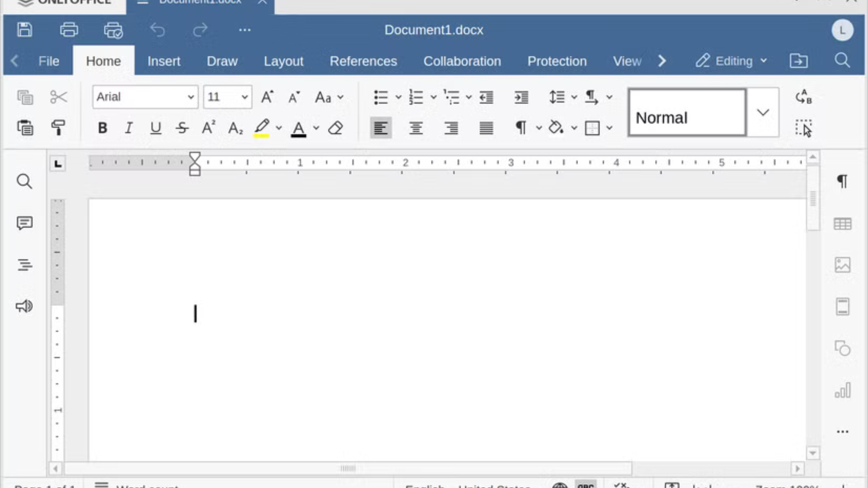Click the Replace text icon

coord(803,97)
